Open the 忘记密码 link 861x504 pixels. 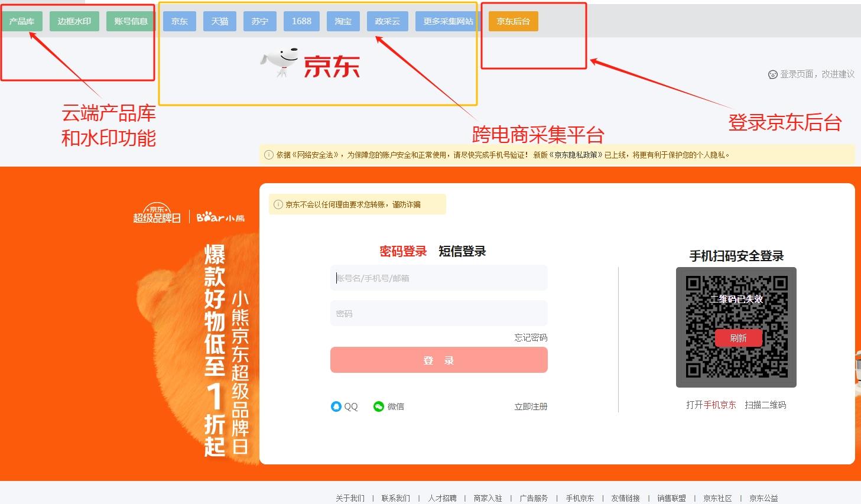pyautogui.click(x=531, y=338)
